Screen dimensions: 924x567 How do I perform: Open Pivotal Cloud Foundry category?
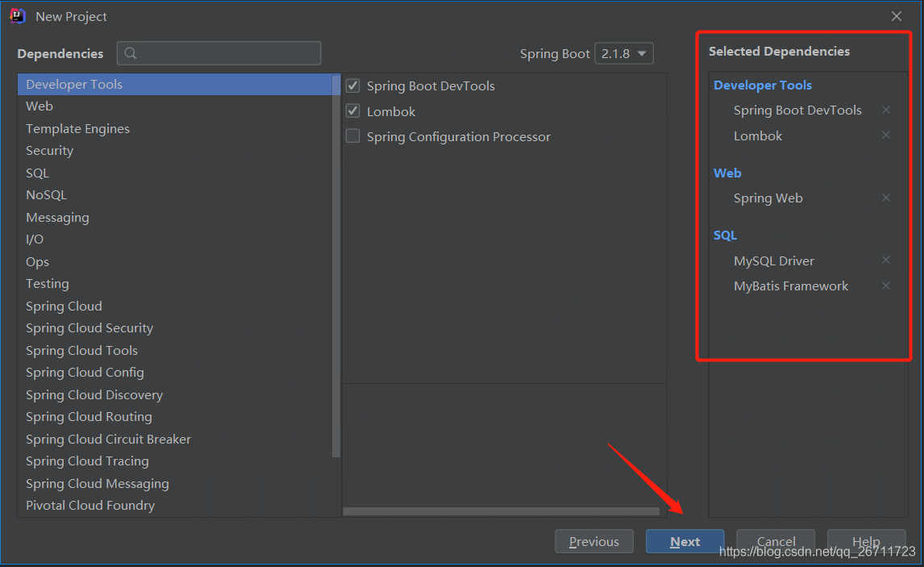click(x=179, y=506)
